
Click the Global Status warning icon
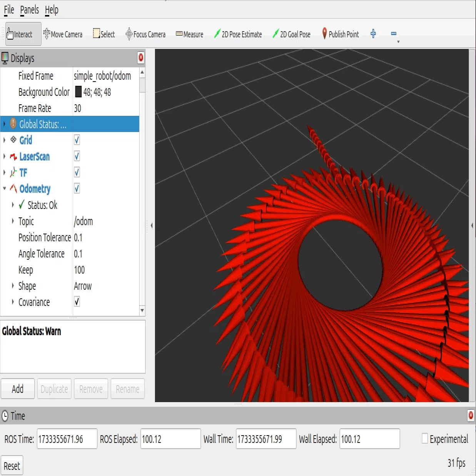(13, 124)
